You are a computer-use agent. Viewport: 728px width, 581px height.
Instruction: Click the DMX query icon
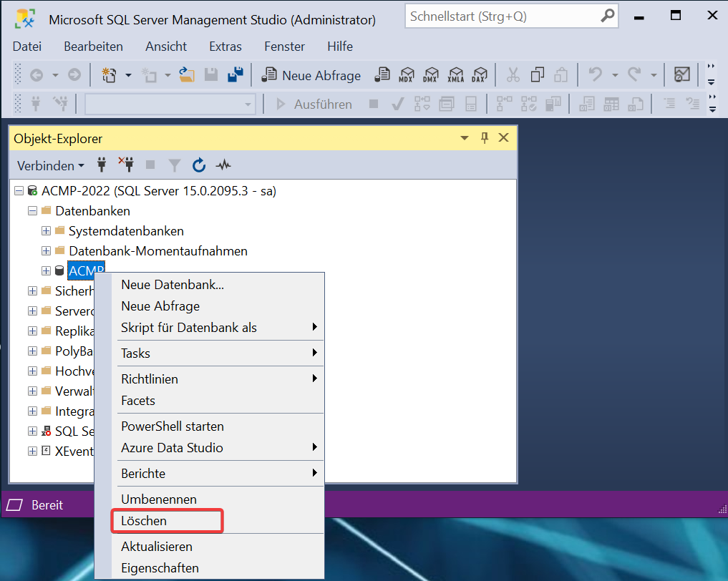pos(431,74)
